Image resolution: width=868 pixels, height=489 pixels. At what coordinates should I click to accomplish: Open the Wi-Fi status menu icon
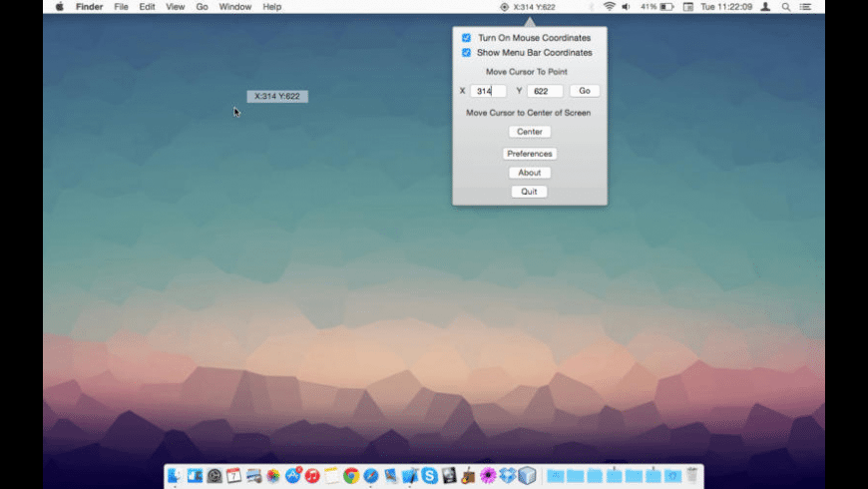click(609, 7)
